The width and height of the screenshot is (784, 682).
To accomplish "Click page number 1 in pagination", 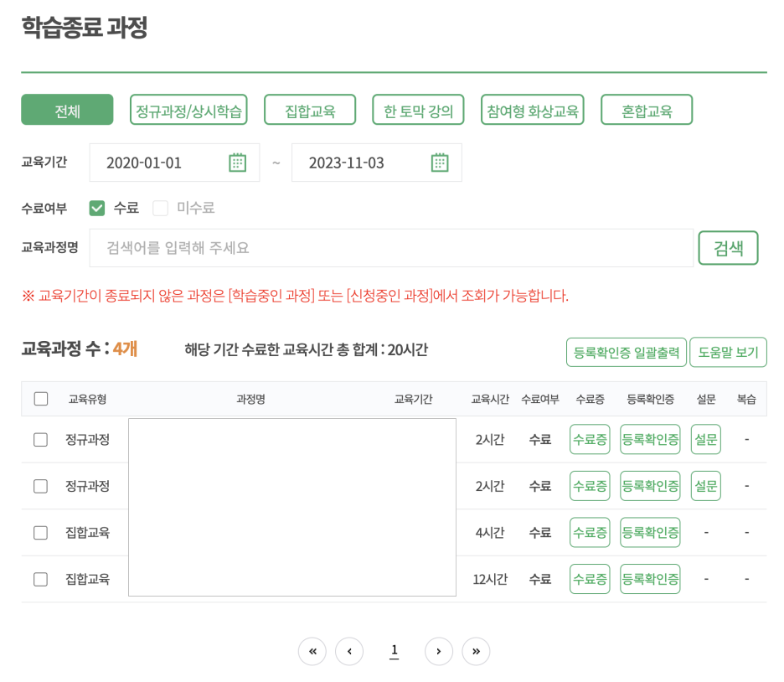I will point(395,650).
